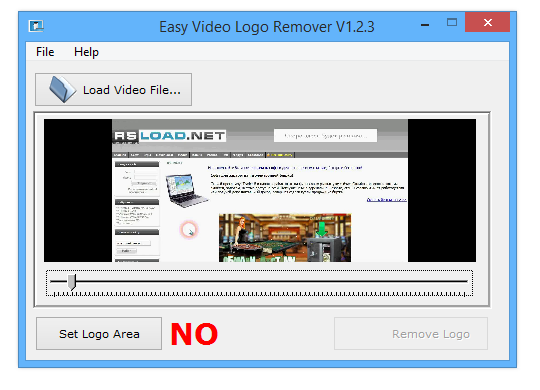540x390 pixels.
Task: Click the app icon in title bar
Action: click(36, 26)
